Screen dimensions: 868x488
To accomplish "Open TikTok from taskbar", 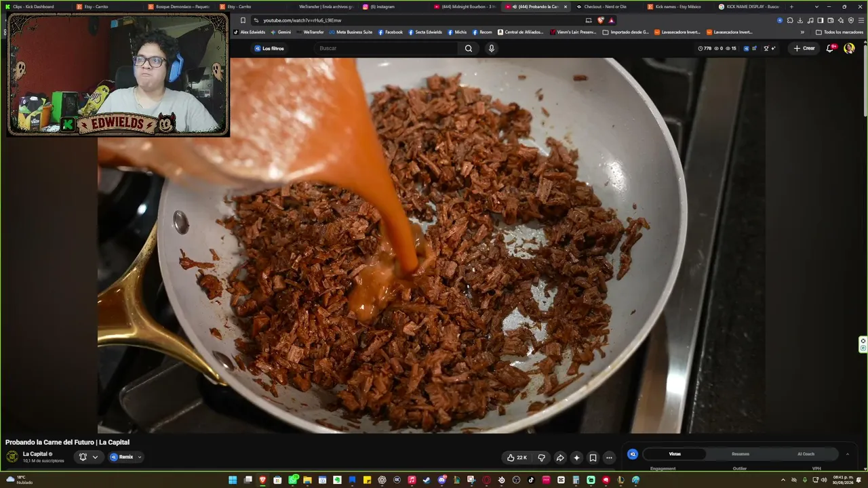I will click(x=531, y=480).
